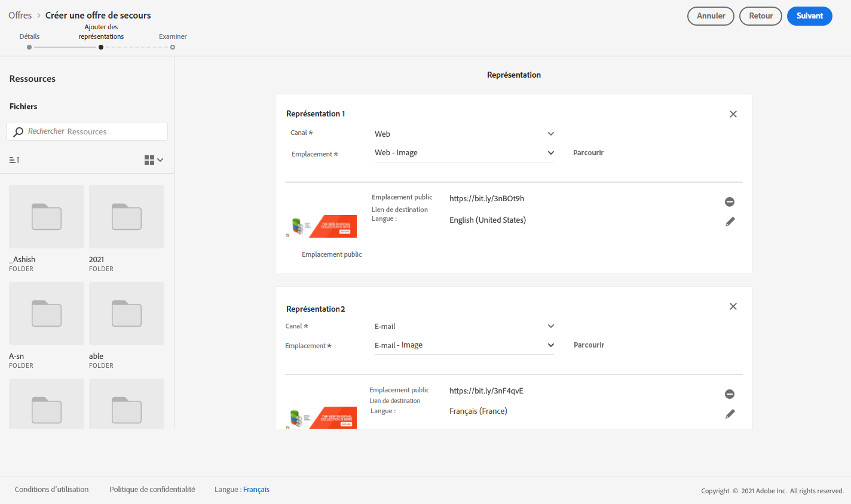This screenshot has width=851, height=504.
Task: Expand the Canal dropdown showing Web
Action: pos(464,134)
